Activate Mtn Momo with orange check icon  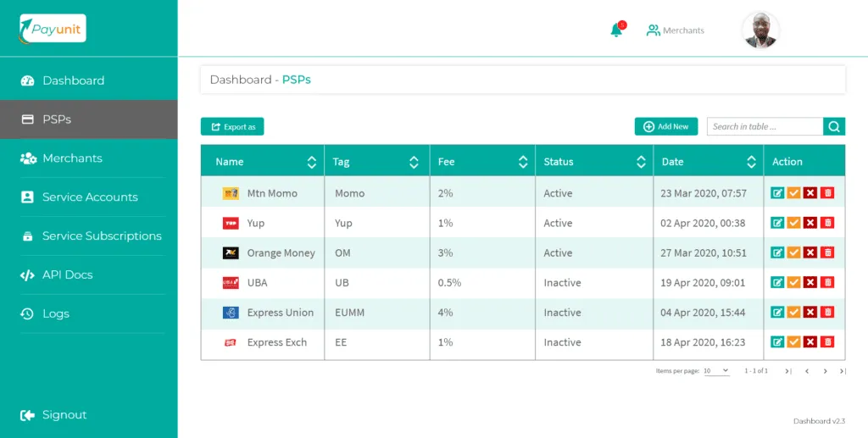point(793,193)
